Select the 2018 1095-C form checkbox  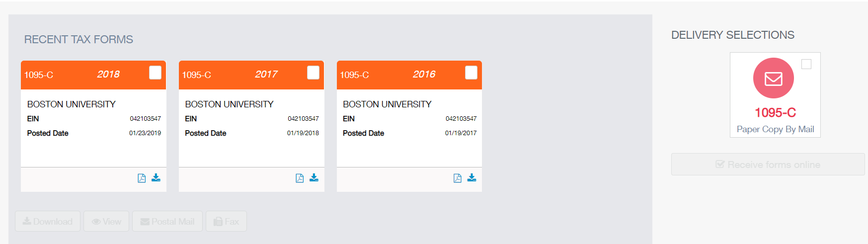coord(155,73)
